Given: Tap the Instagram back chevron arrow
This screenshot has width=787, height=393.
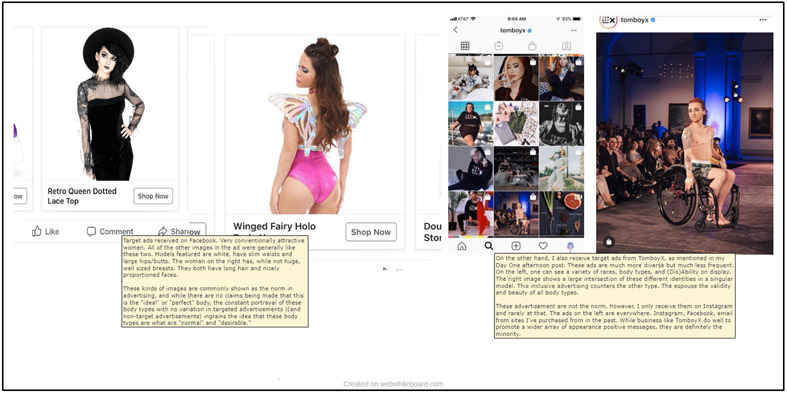Looking at the screenshot, I should point(455,30).
